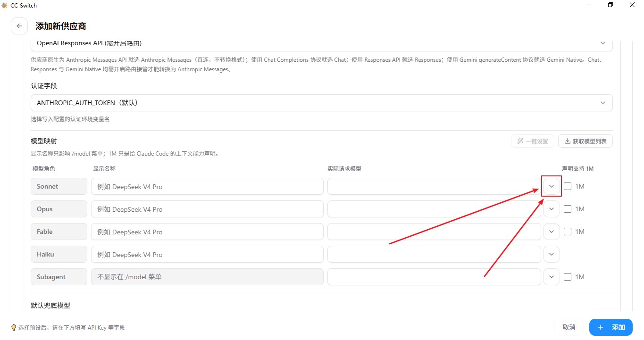
Task: Minimize the CC Switch window
Action: (x=589, y=5)
